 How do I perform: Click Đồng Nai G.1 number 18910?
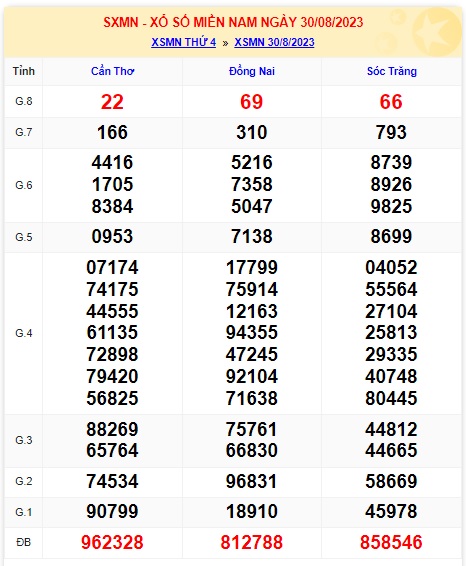click(x=252, y=511)
